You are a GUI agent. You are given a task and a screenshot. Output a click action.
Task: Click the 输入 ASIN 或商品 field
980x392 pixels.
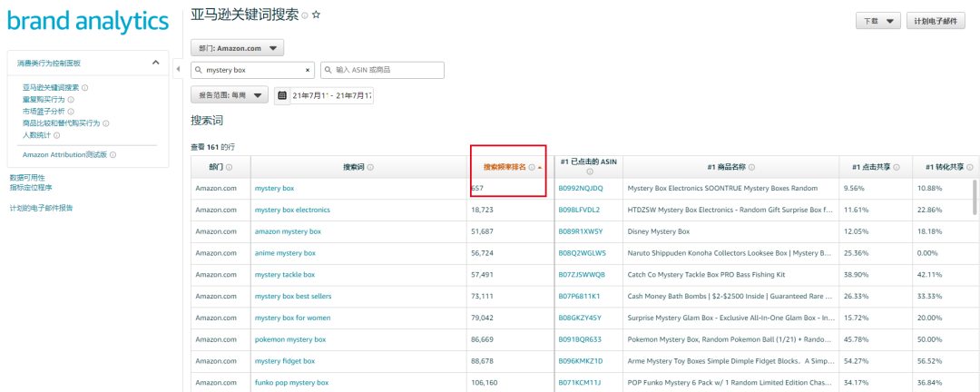coord(383,70)
